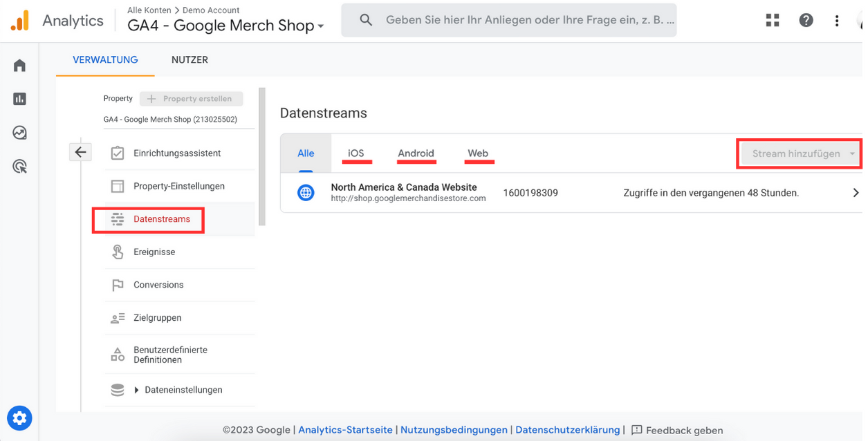The height and width of the screenshot is (441, 868).
Task: Select the Android streams tab
Action: tap(416, 153)
